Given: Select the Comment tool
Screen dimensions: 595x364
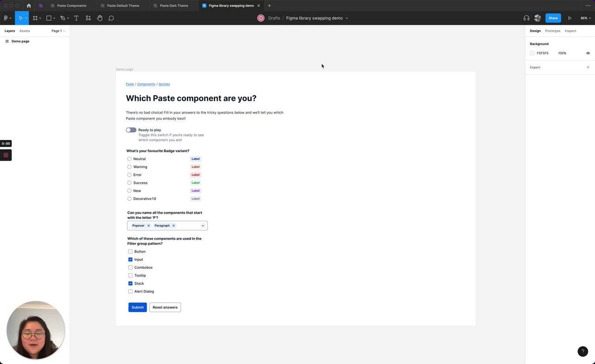Looking at the screenshot, I should click(111, 18).
